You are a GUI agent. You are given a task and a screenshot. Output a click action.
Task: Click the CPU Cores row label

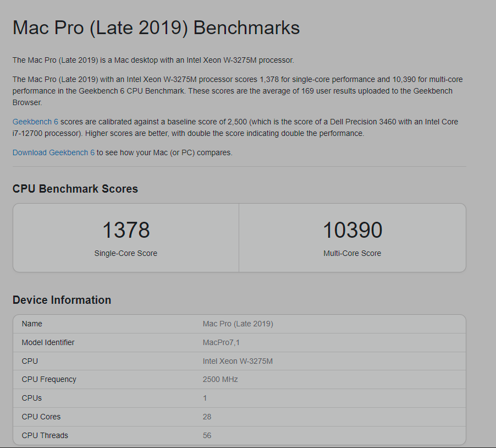point(41,417)
